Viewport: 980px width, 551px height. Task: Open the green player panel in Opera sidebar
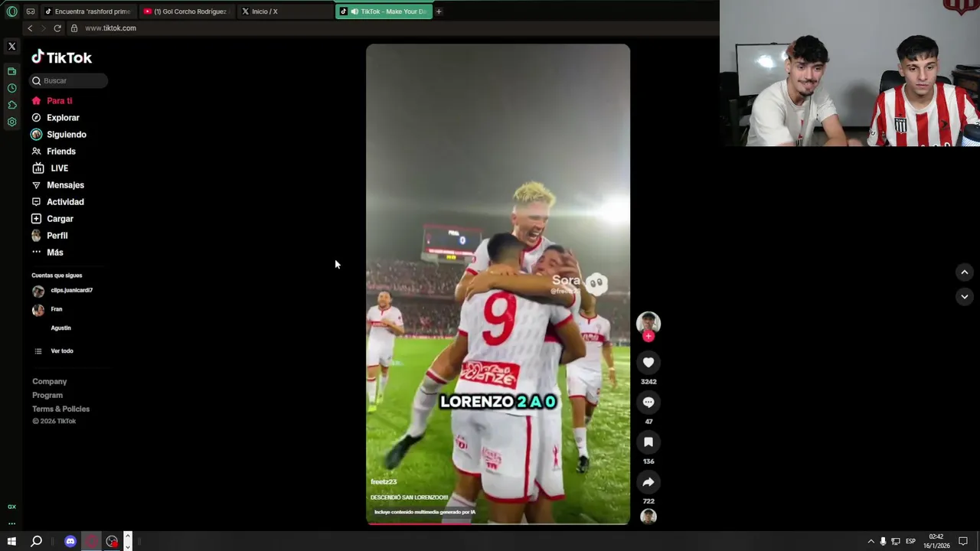click(11, 71)
